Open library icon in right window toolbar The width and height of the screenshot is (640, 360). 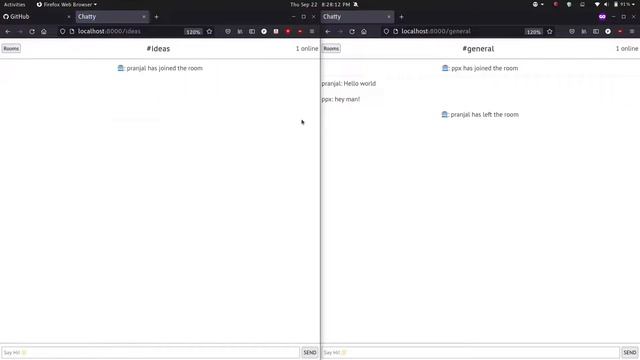(x=584, y=31)
